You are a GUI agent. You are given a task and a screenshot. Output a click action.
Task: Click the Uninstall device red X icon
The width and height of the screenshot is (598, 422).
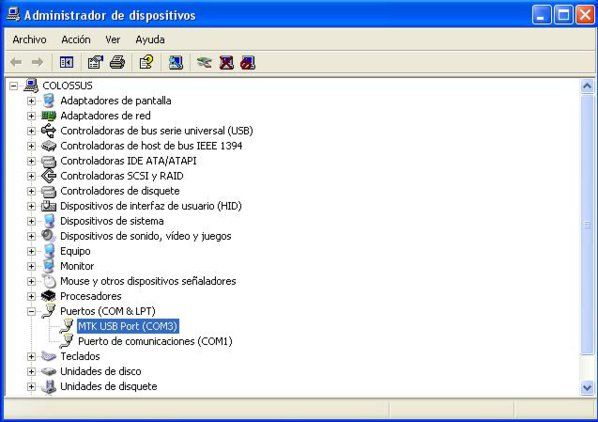point(227,62)
